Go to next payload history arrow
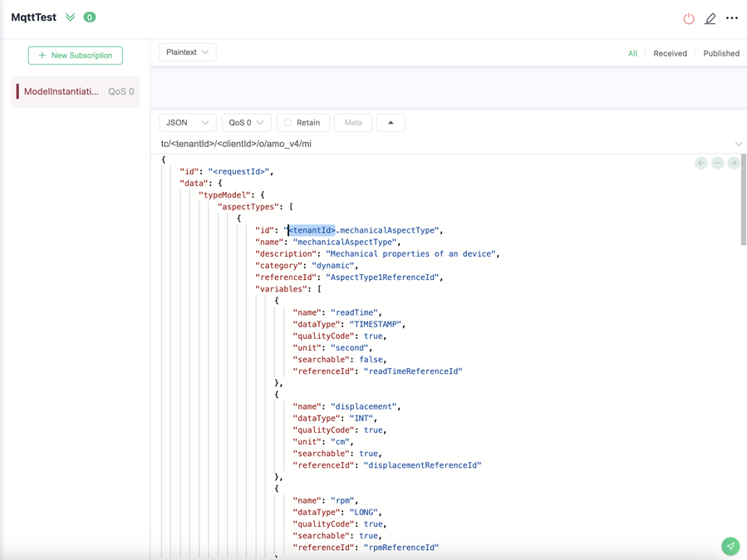Viewport: 747px width, 560px height. click(x=734, y=163)
